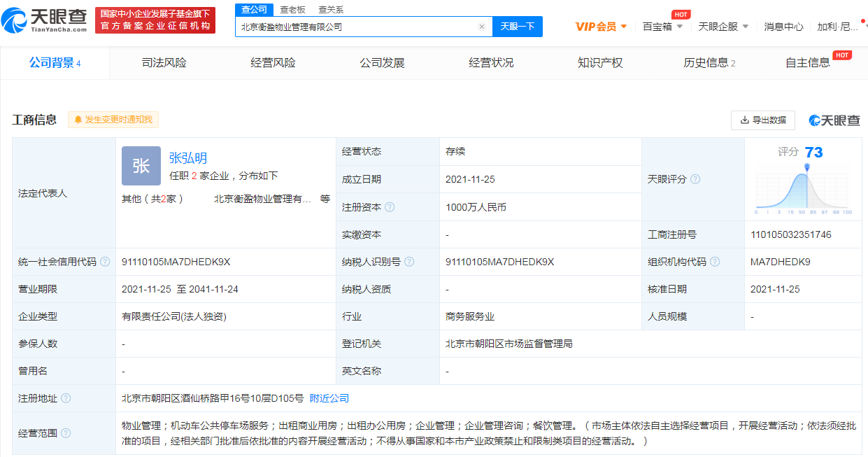Screen dimensions: 868x457
Task: Click help icon next to 组织机构代码
Action: [x=714, y=262]
